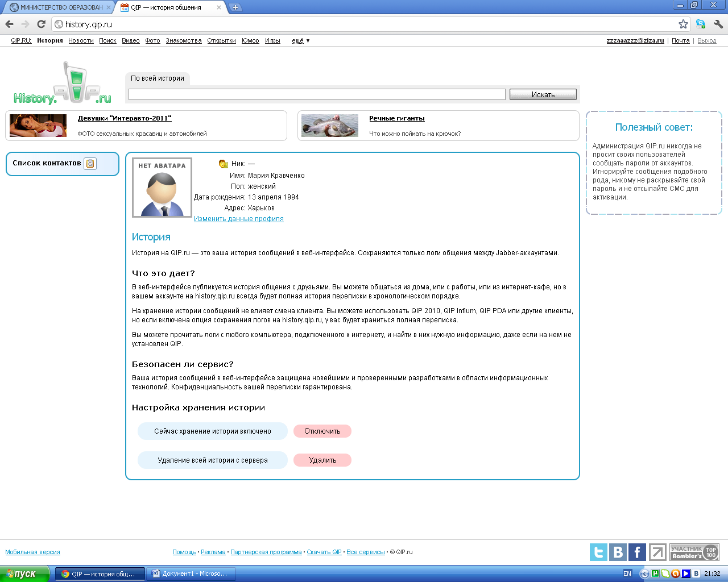Expand the hidden tray icons arrow
The image size is (728, 582).
point(644,573)
